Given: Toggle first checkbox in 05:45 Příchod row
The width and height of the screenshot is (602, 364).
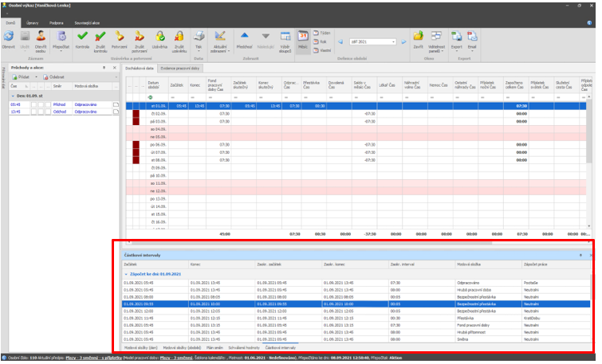Looking at the screenshot, I should 33,104.
